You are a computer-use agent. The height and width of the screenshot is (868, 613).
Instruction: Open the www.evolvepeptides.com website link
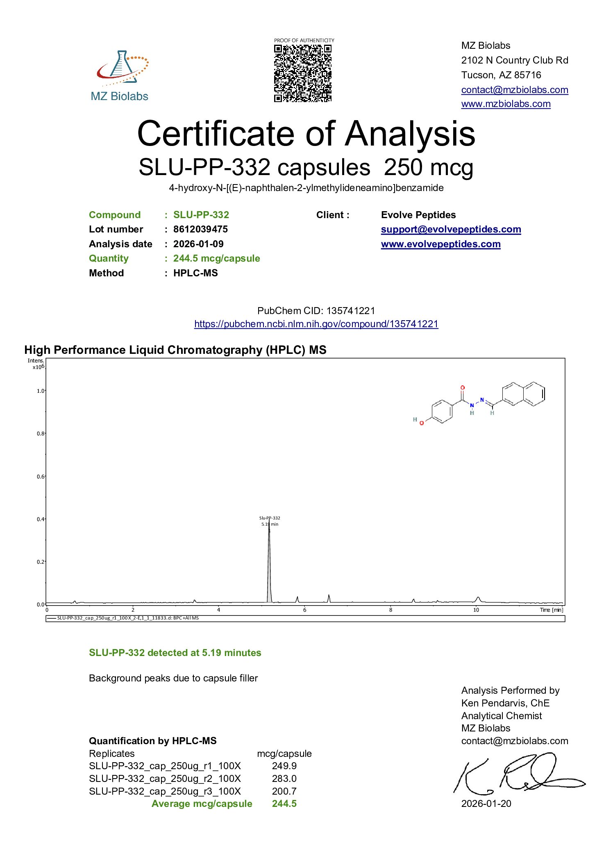click(440, 244)
